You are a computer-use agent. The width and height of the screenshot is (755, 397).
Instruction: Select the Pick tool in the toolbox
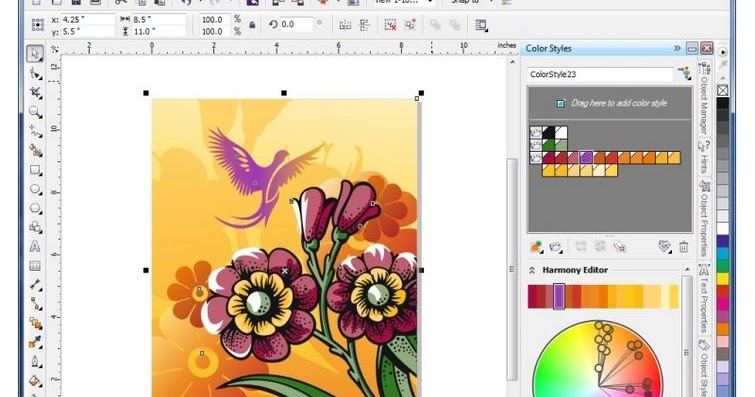(35, 54)
